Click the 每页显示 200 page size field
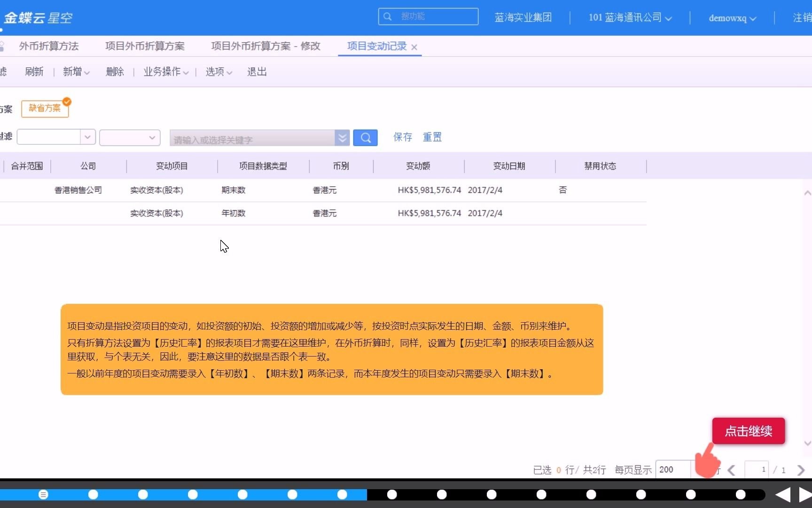 pos(672,469)
